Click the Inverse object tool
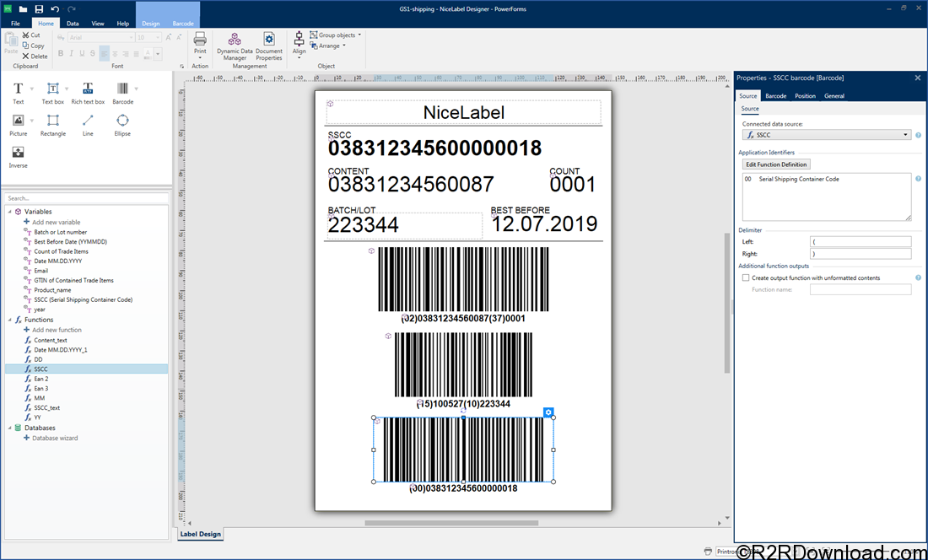The width and height of the screenshot is (928, 560). [18, 155]
